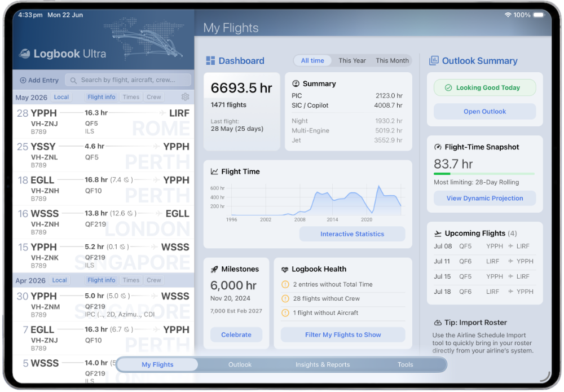The image size is (564, 392).
Task: Click the Open Outlook button
Action: (x=484, y=112)
